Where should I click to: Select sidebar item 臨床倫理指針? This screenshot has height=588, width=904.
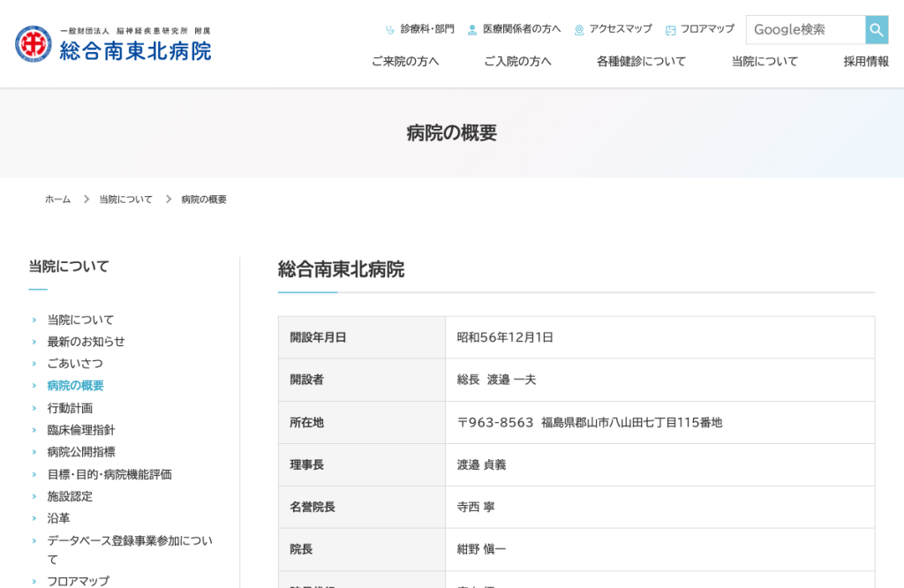point(81,430)
